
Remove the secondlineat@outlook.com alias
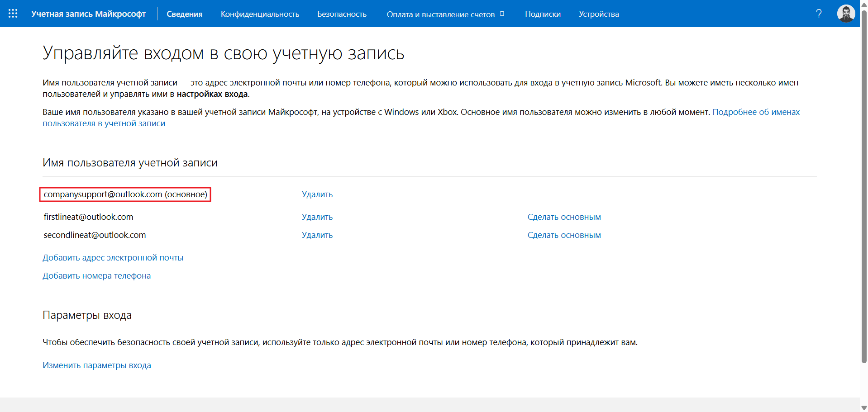pos(317,235)
